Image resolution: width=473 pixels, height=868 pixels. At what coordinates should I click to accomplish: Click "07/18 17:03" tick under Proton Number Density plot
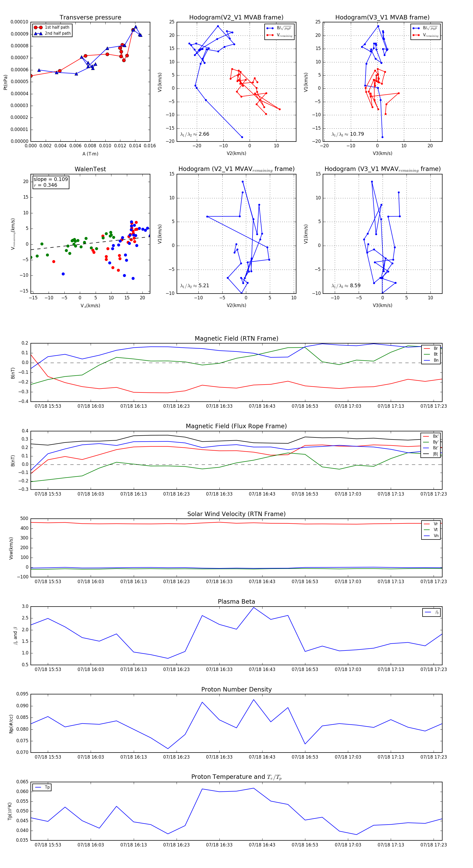[348, 757]
